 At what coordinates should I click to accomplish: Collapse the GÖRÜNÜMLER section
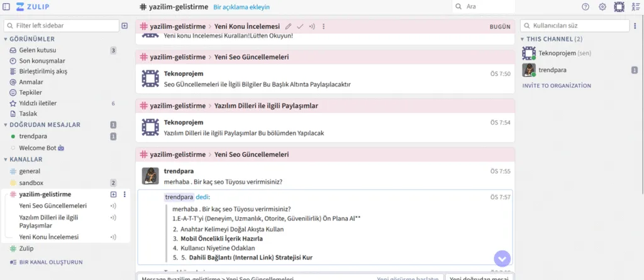[6, 39]
